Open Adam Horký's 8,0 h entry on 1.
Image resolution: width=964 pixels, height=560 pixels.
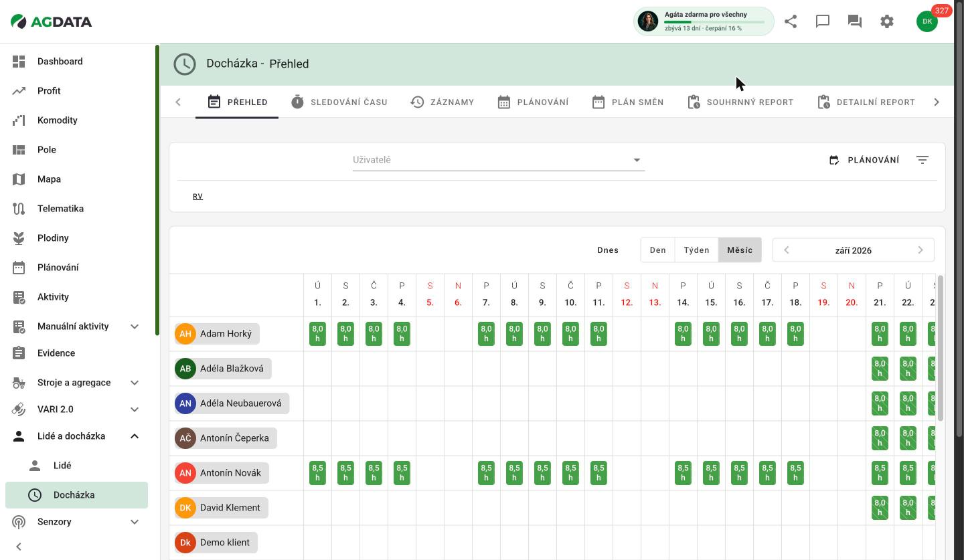[x=317, y=334]
